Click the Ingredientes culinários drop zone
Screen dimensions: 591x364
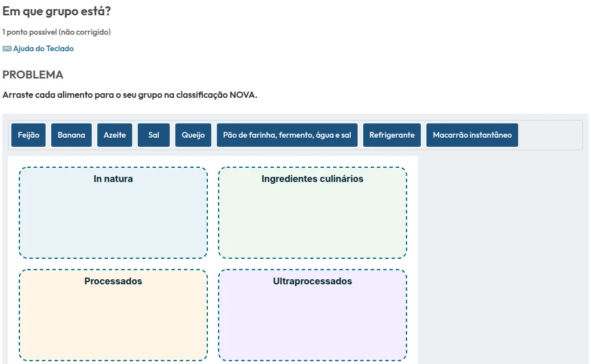tap(313, 213)
